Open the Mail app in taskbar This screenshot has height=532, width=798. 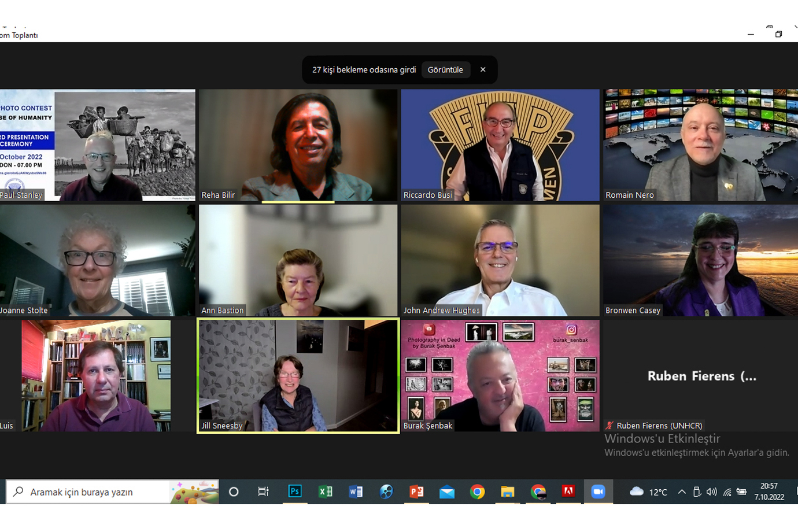point(446,492)
